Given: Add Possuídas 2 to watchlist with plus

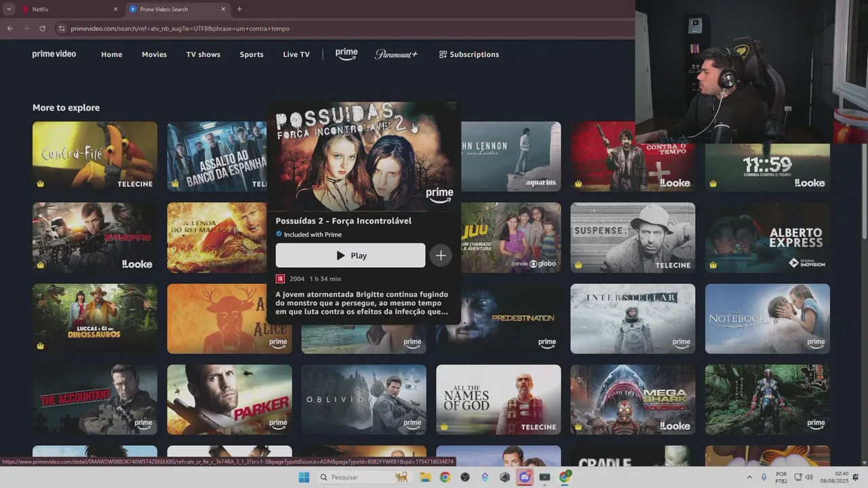Looking at the screenshot, I should (x=441, y=256).
